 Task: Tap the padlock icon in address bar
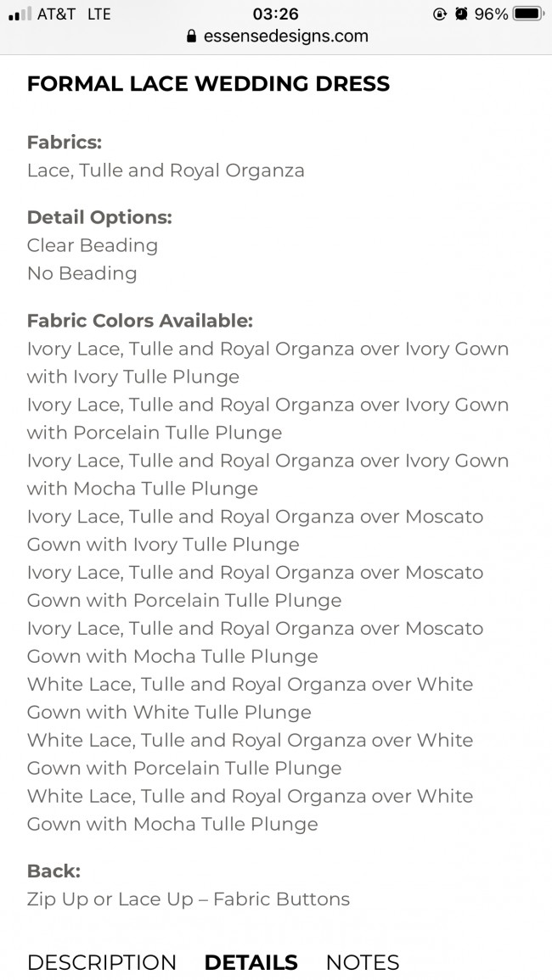(x=190, y=36)
